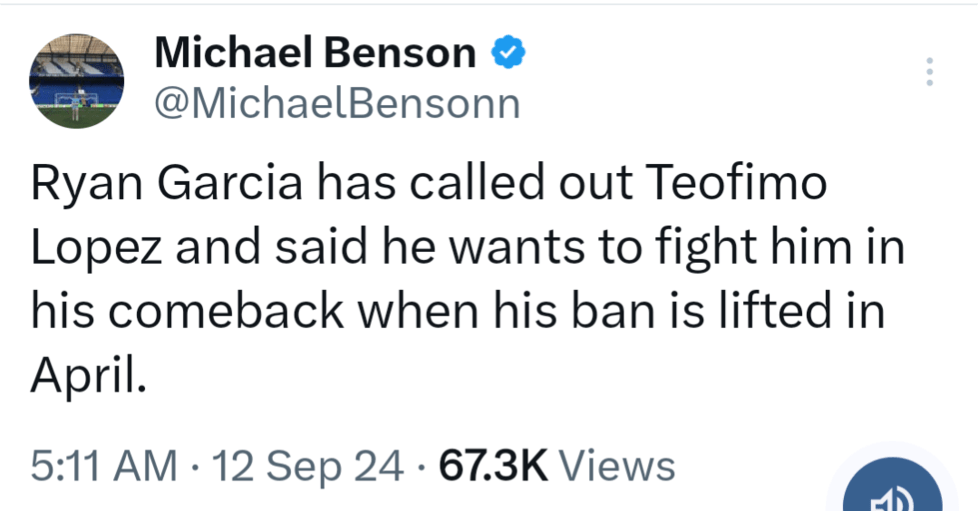
Task: Open the three-dot more options menu
Action: (929, 72)
